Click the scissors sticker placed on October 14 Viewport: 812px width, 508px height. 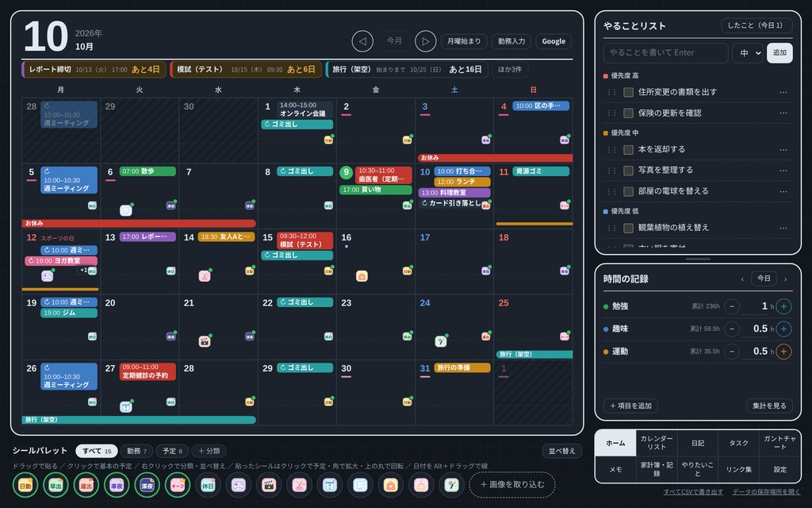(x=205, y=275)
